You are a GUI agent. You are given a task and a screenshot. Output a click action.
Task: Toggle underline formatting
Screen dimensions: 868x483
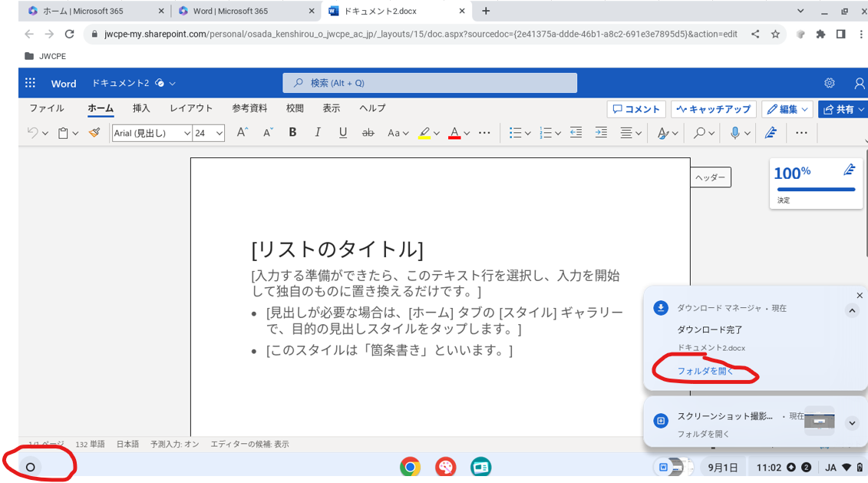tap(342, 132)
